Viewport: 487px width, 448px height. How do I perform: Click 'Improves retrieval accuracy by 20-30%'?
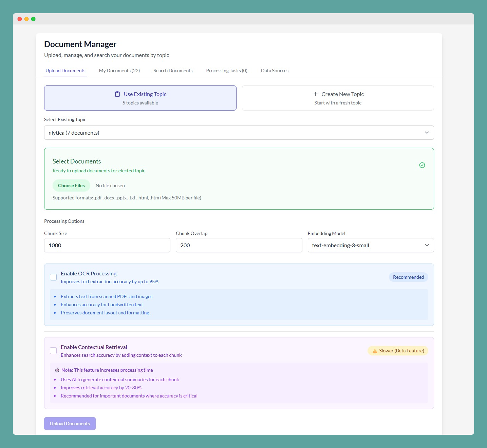101,388
